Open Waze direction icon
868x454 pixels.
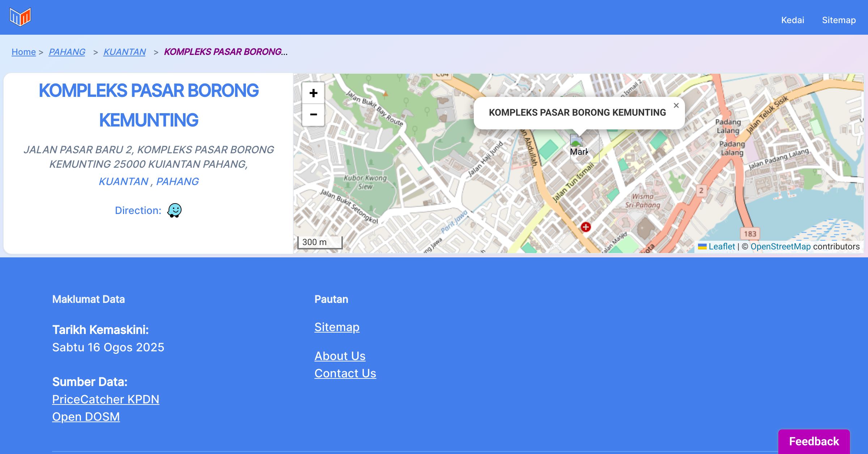pos(174,210)
